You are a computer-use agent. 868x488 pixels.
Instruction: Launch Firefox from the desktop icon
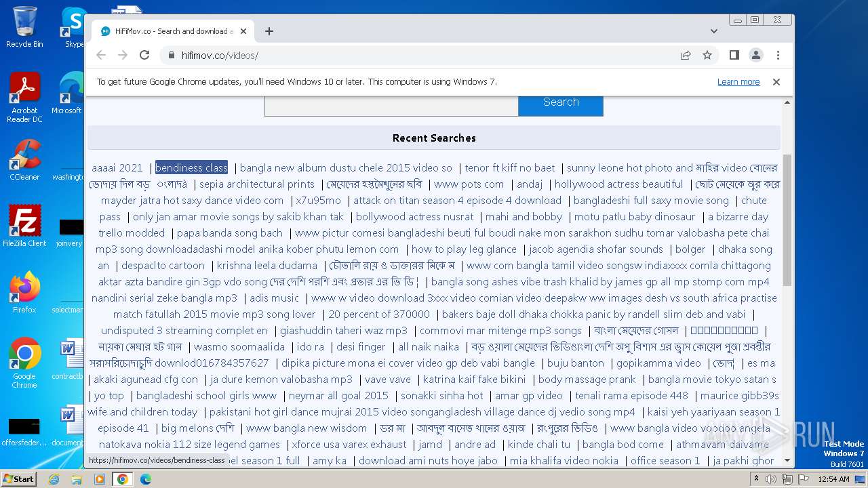coord(24,292)
